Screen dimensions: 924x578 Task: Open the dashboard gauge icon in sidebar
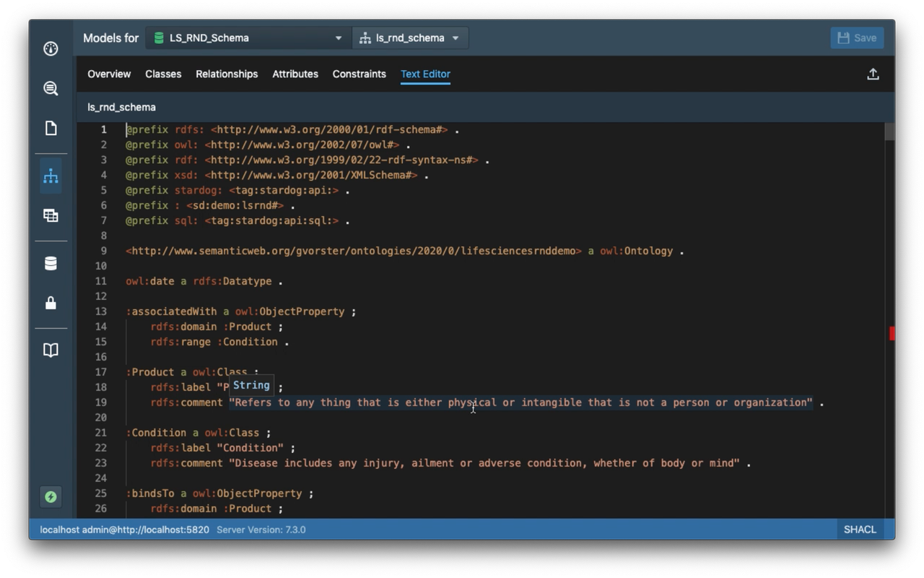pos(51,49)
